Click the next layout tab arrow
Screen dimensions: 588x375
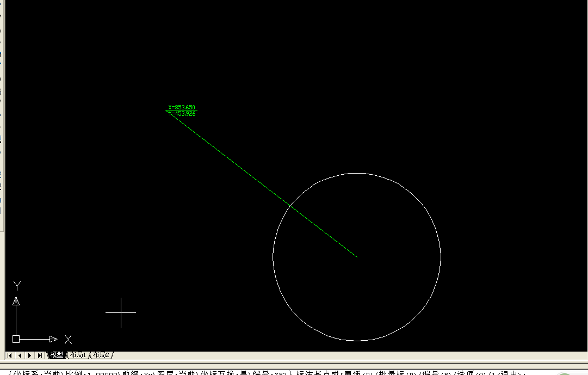[29, 355]
